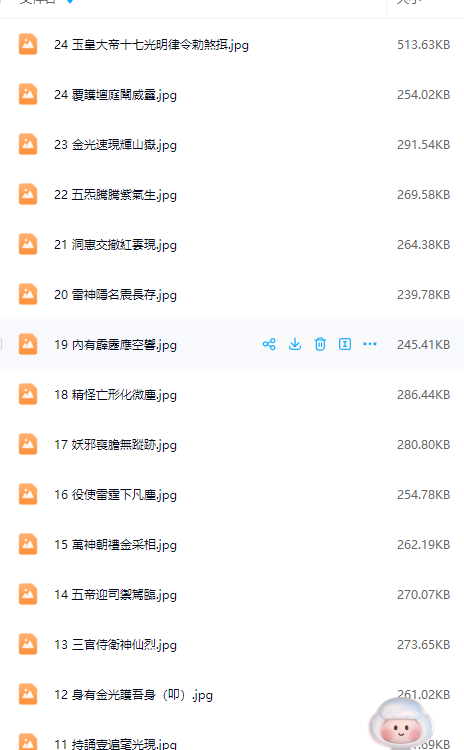This screenshot has height=750, width=464.
Task: Click the cartoon mascot assistant icon
Action: tap(400, 724)
